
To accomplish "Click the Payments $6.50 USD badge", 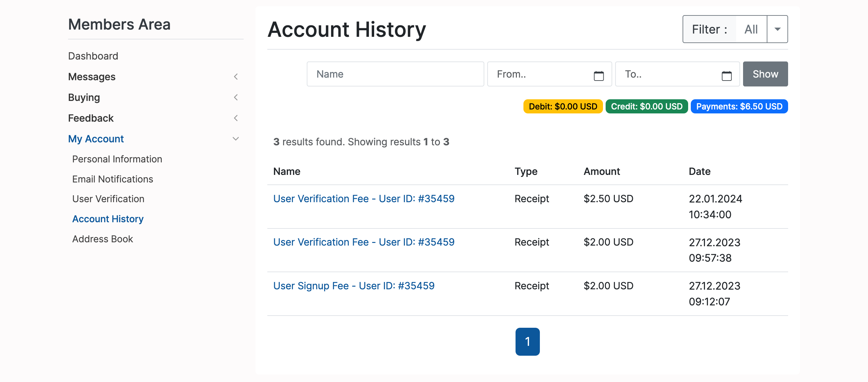I will (739, 107).
